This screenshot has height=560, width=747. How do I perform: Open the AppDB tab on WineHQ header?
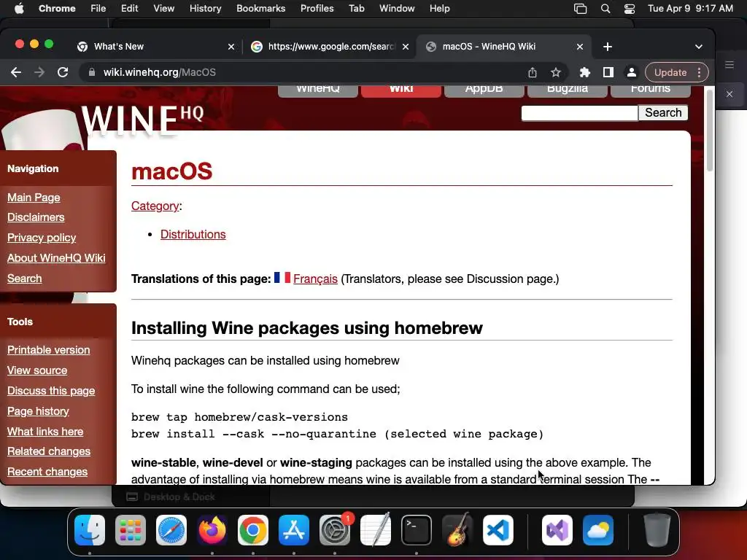click(484, 90)
